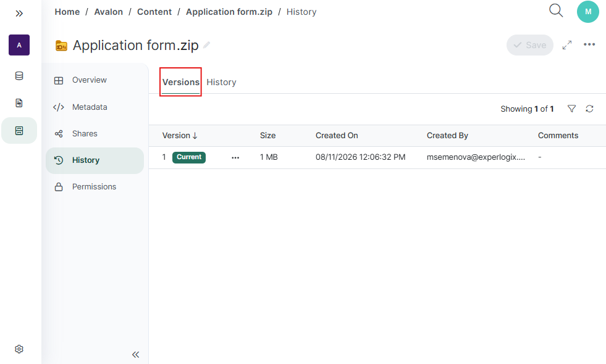
Task: Click the Save button
Action: click(530, 45)
